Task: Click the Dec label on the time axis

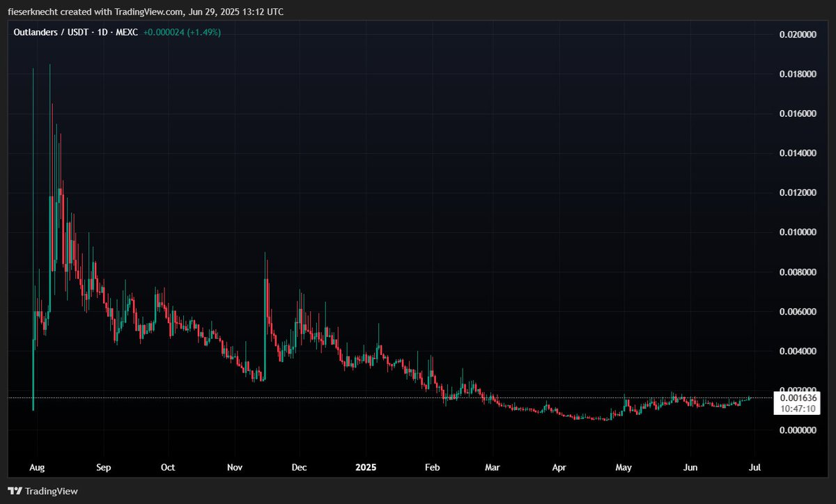Action: coord(299,468)
